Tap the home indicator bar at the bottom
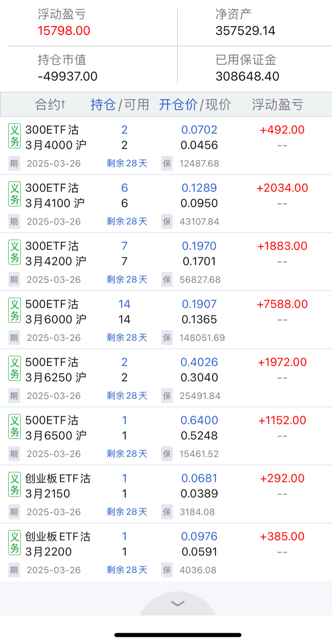This screenshot has width=332, height=644. click(x=178, y=635)
